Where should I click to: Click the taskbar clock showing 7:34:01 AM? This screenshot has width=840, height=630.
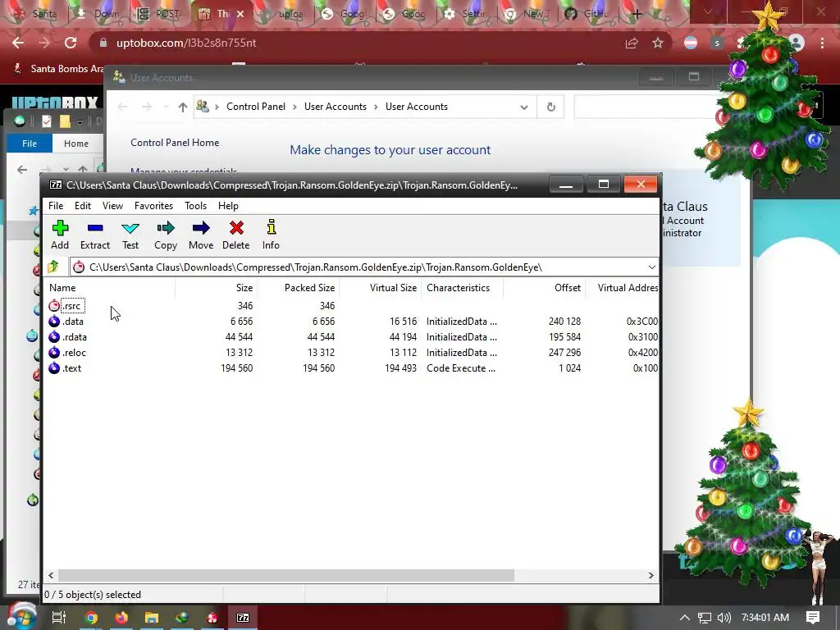(765, 618)
